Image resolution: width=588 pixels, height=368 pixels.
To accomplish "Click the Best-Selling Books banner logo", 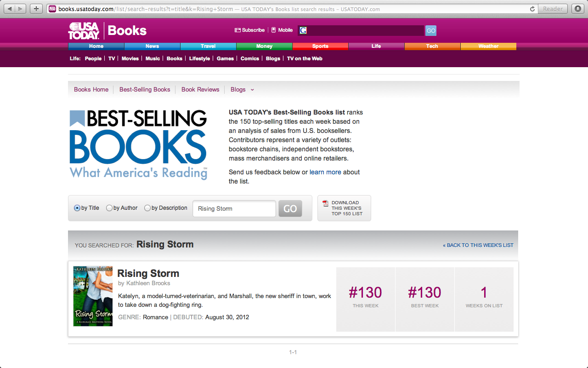I will click(x=138, y=144).
